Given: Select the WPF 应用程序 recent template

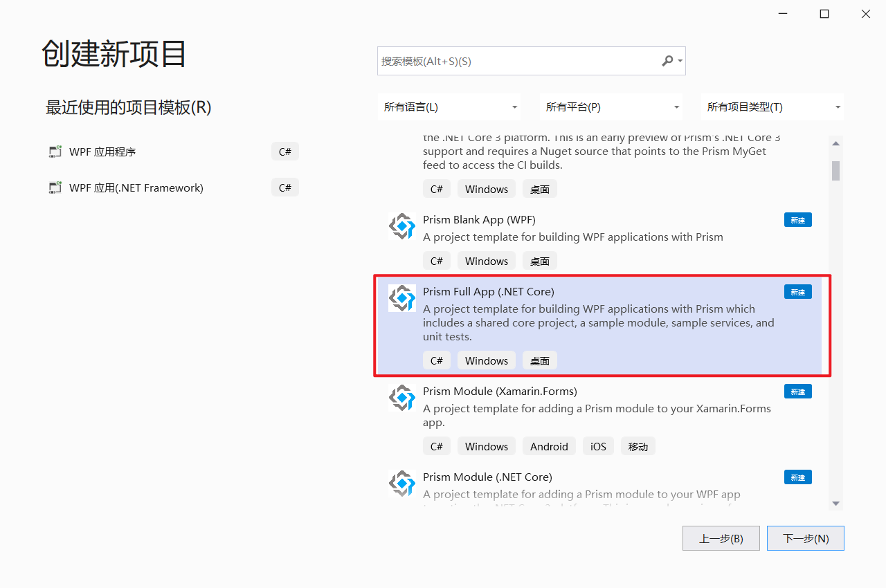Looking at the screenshot, I should pos(173,151).
